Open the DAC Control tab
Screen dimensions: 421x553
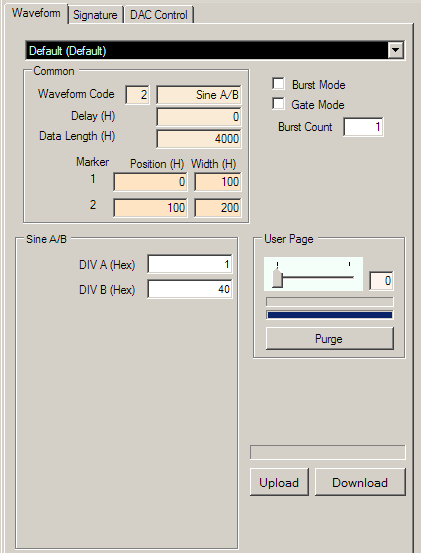click(x=159, y=15)
